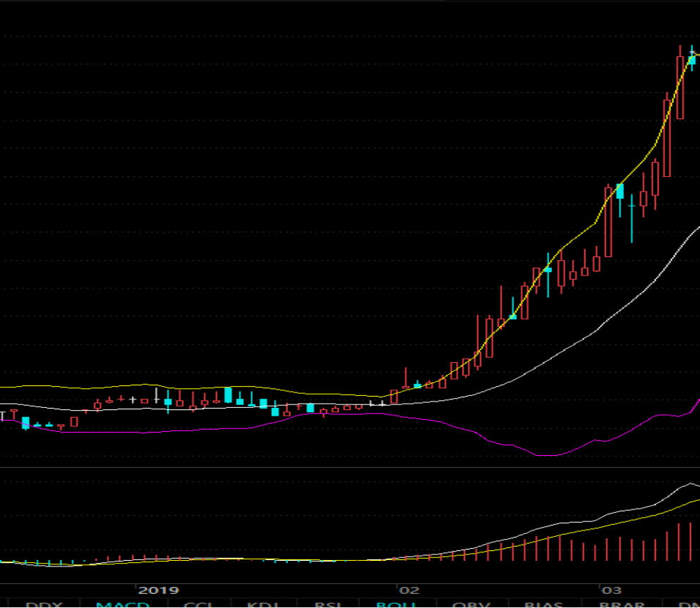The image size is (700, 608).
Task: Switch to the OBV indicator tab
Action: point(471,604)
